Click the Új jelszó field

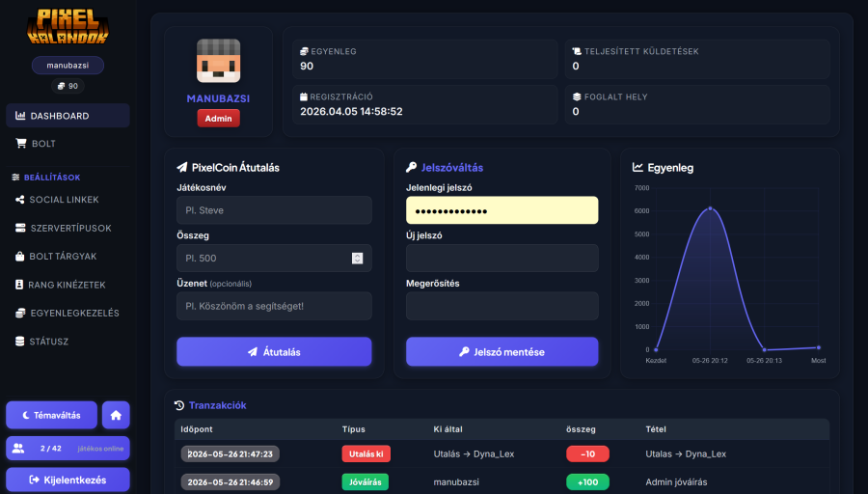click(502, 258)
